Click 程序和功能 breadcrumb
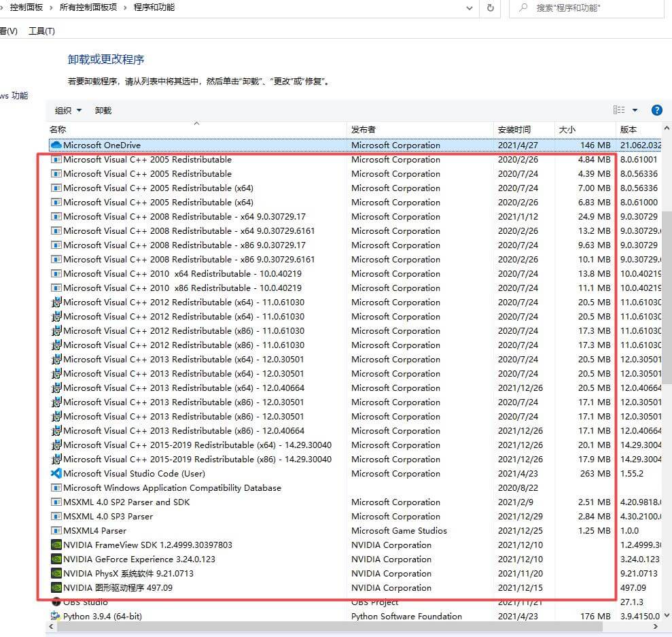The image size is (672, 637). pyautogui.click(x=154, y=7)
